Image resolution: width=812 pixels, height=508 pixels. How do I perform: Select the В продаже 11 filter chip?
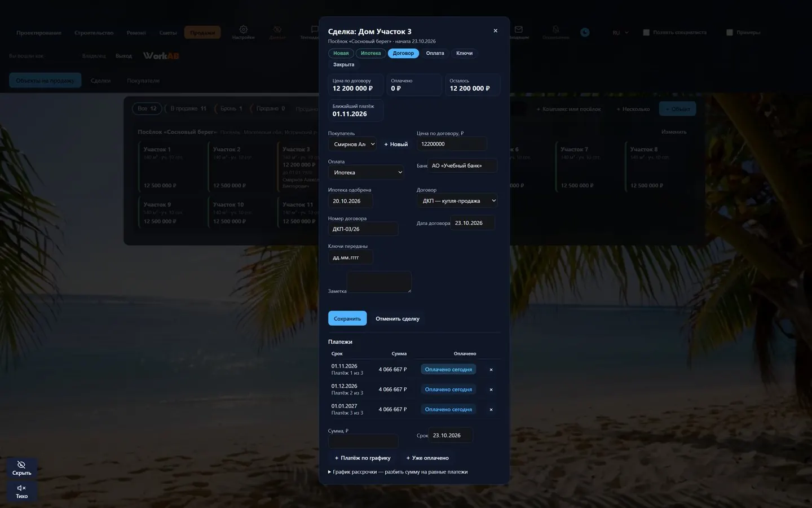[188, 108]
